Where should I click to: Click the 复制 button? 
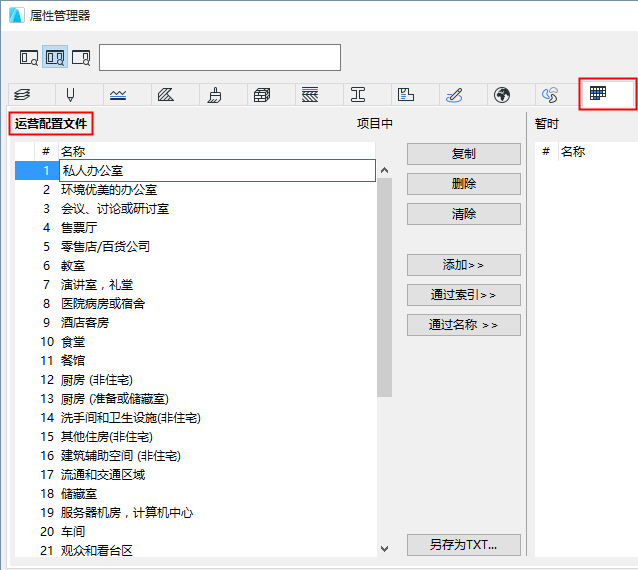463,154
